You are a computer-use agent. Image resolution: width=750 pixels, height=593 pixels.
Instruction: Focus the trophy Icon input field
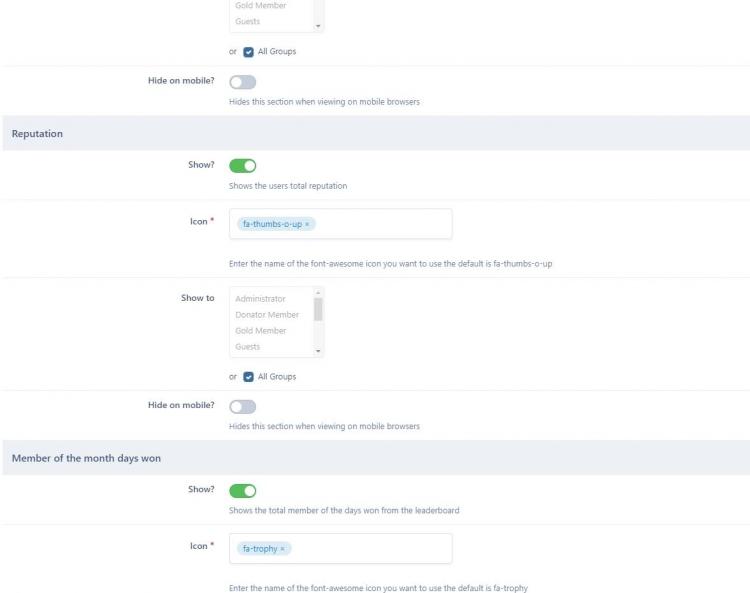pyautogui.click(x=370, y=549)
